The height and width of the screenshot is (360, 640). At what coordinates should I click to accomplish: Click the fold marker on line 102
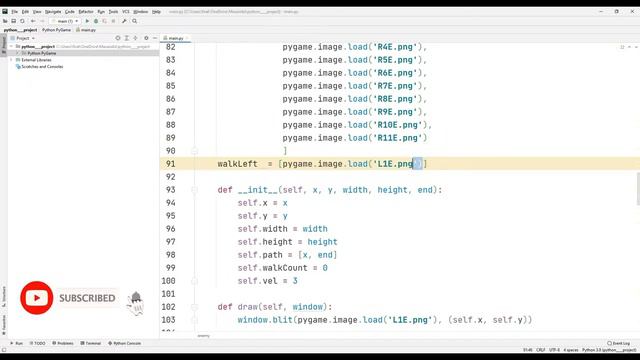(195, 307)
